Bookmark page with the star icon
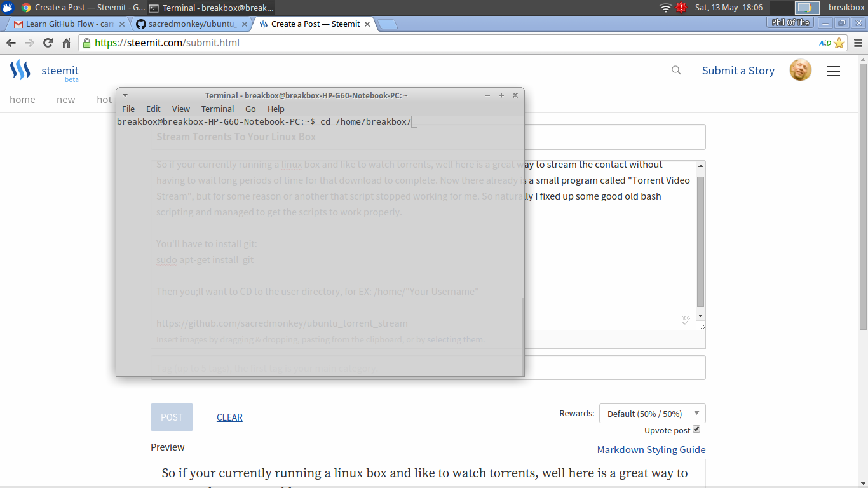The image size is (868, 488). pos(839,43)
